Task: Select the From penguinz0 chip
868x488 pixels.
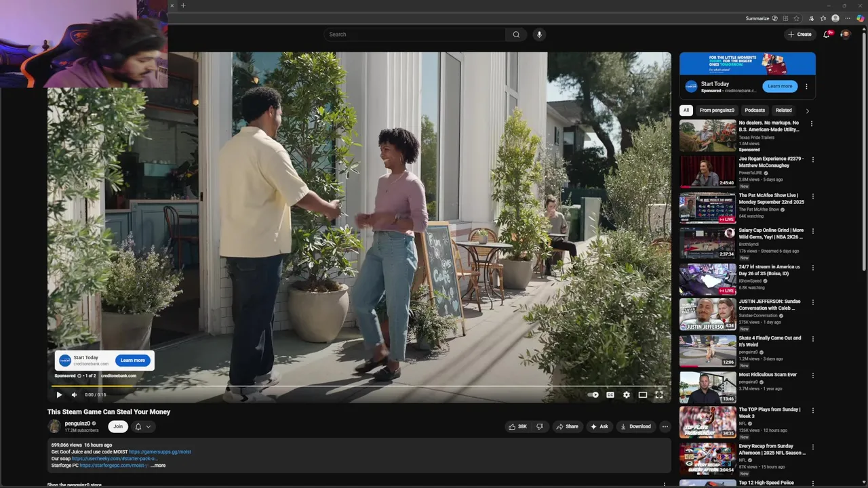Action: coord(717,110)
